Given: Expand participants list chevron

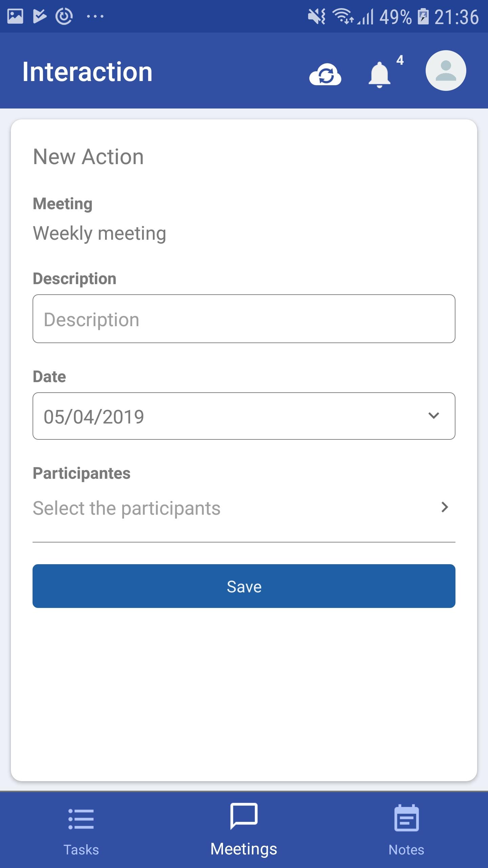Looking at the screenshot, I should [445, 507].
